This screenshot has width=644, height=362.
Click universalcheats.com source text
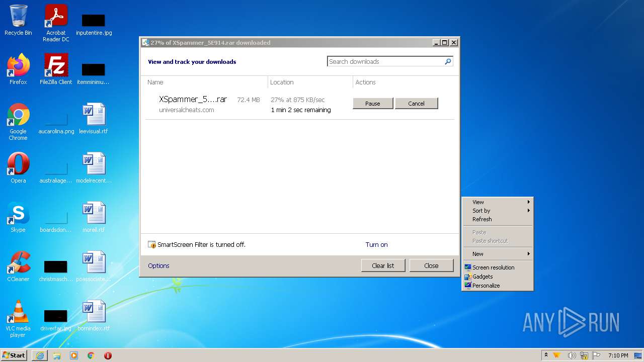(x=187, y=110)
